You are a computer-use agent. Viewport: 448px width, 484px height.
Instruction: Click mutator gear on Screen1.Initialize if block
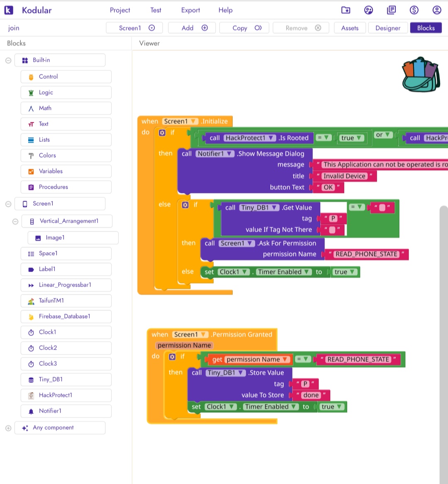click(163, 133)
